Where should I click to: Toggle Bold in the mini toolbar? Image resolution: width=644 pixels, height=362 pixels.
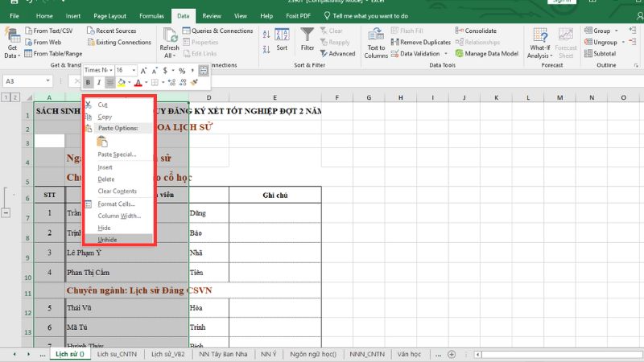89,82
